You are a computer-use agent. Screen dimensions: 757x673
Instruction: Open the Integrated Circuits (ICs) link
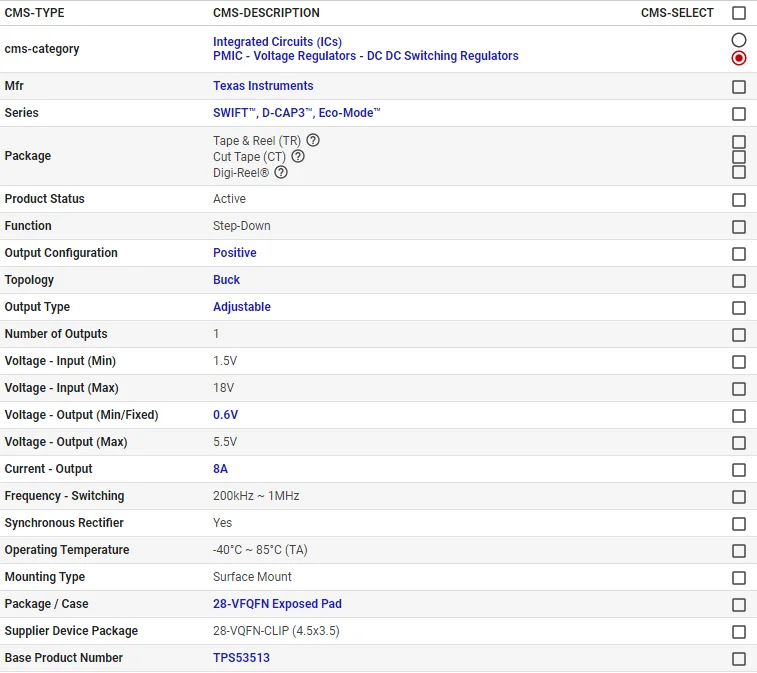point(278,42)
